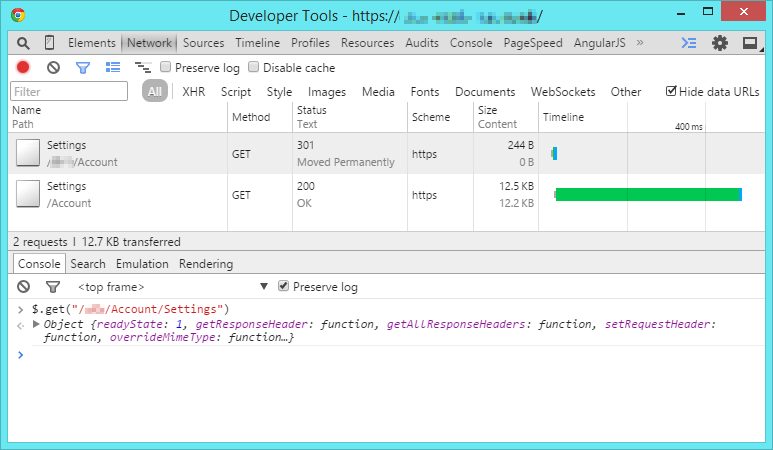Switch to the Sources tab
Screen dimensions: 773x450
(204, 43)
